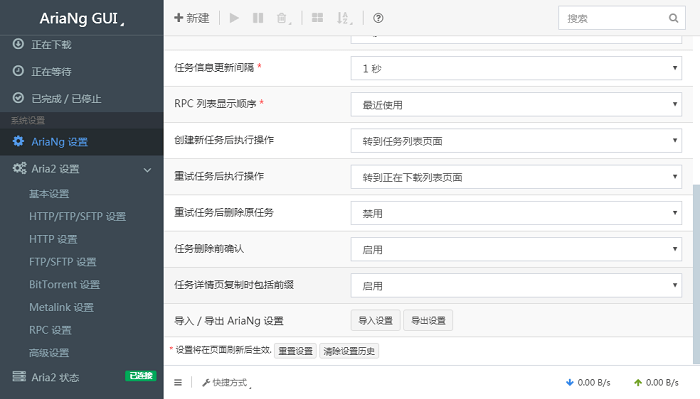Viewport: 700px width, 399px height.
Task: Open RPC 列表显示顺序 dropdown
Action: (516, 104)
